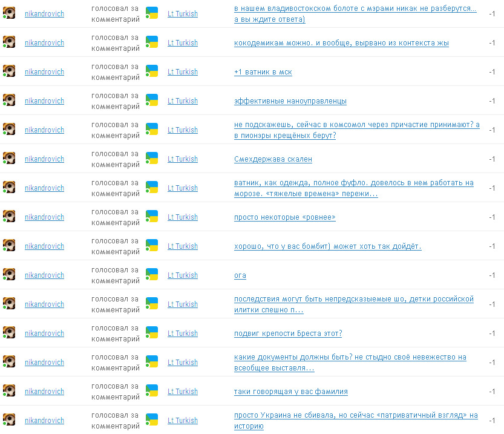The image size is (504, 434).
Task: Click nikandrovich's avatar in the 'таки говорящая у вас фамилия' row
Action: 9,391
